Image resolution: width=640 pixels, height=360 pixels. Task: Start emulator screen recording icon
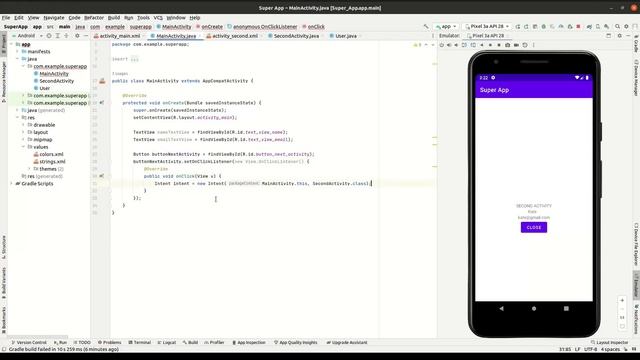[516, 45]
